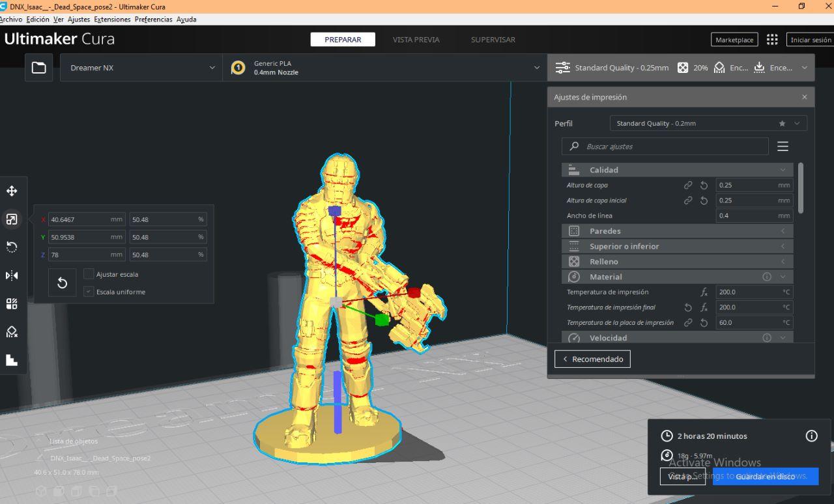Screen dimensions: 834x504
Task: Reset Altura de capa value arrow
Action: pyautogui.click(x=704, y=186)
